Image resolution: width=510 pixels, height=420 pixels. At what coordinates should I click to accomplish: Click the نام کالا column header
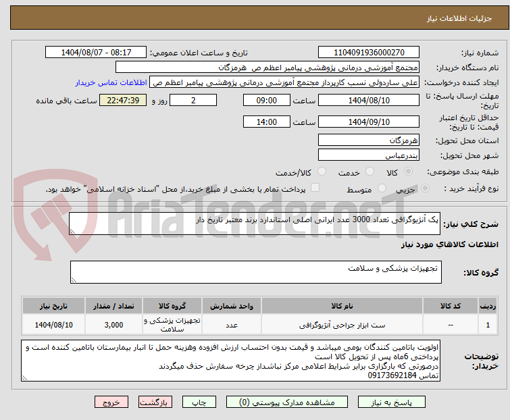pos(342,306)
